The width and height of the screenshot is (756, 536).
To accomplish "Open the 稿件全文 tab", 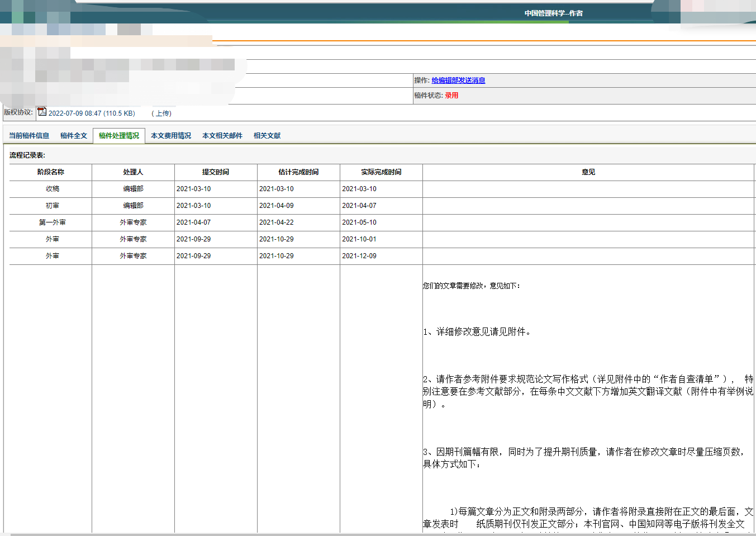I will 74,136.
